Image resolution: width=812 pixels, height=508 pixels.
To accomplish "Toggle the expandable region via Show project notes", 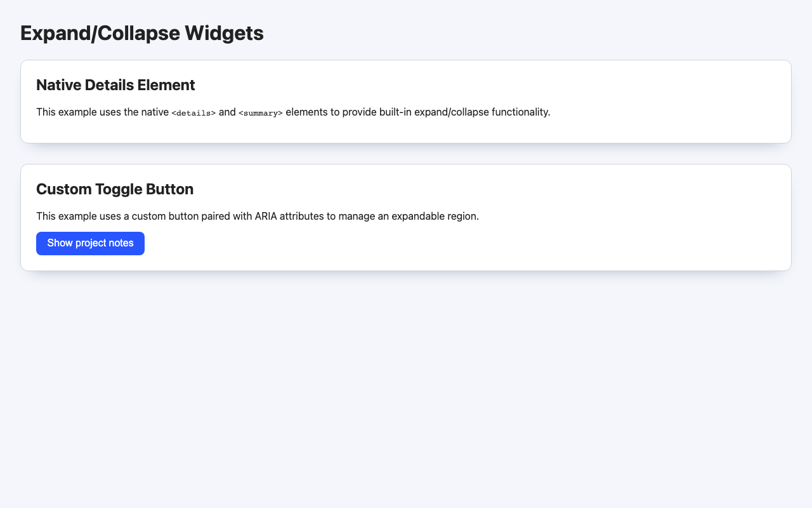I will [x=90, y=243].
